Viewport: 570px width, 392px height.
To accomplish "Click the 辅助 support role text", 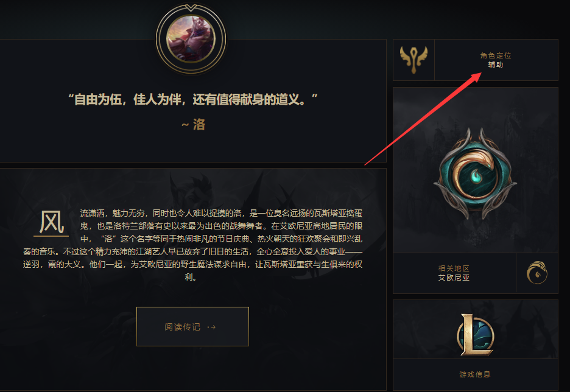I will coord(496,65).
